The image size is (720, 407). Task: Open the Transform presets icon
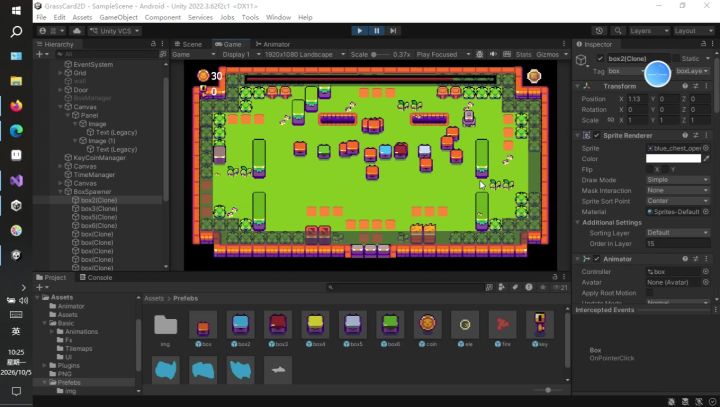(696, 86)
